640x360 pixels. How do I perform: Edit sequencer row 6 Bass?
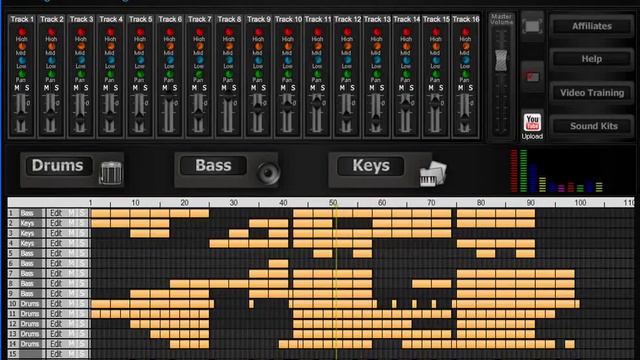tap(56, 263)
